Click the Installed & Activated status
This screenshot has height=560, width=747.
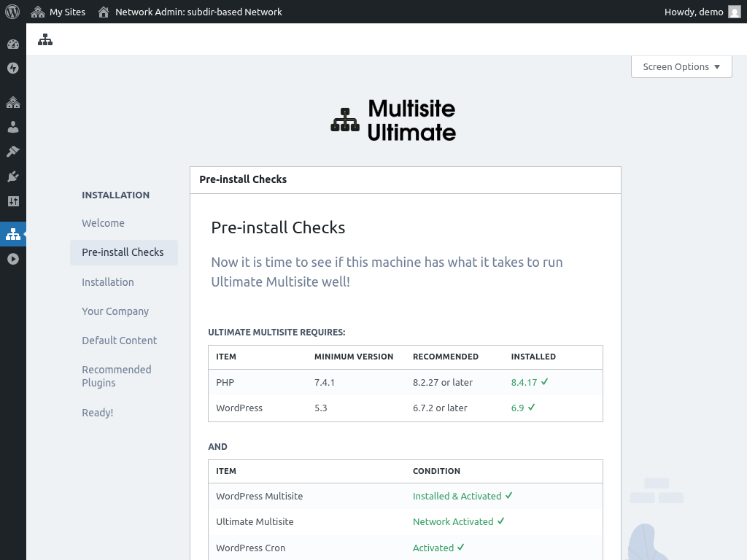click(457, 496)
